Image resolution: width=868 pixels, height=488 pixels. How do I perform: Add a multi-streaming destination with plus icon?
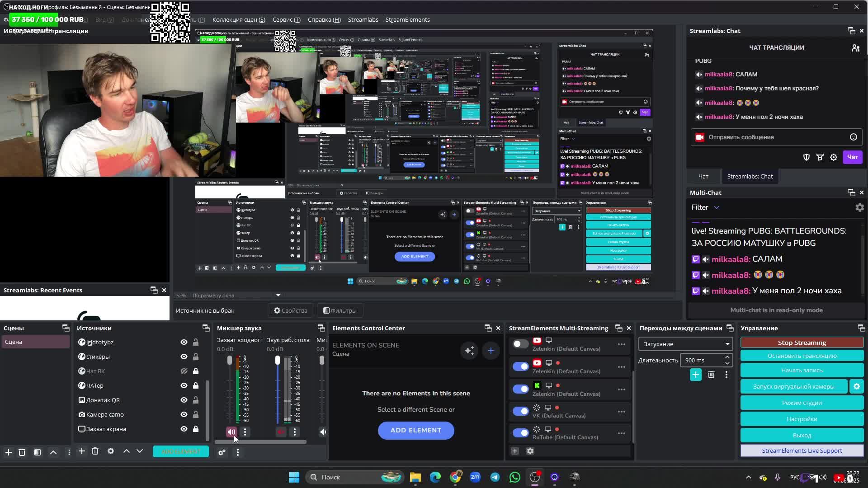point(515,451)
